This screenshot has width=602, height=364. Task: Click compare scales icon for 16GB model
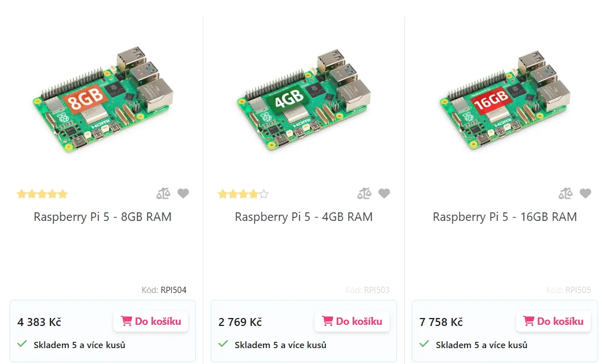[x=565, y=194]
